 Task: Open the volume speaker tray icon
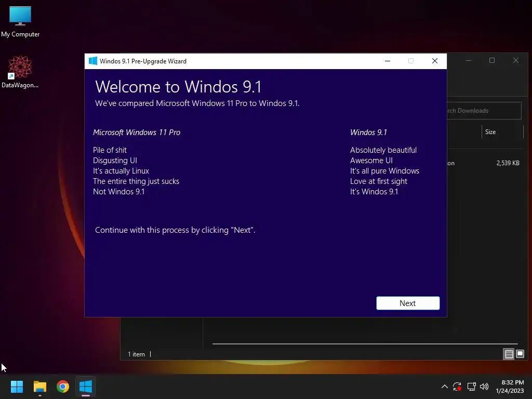484,387
